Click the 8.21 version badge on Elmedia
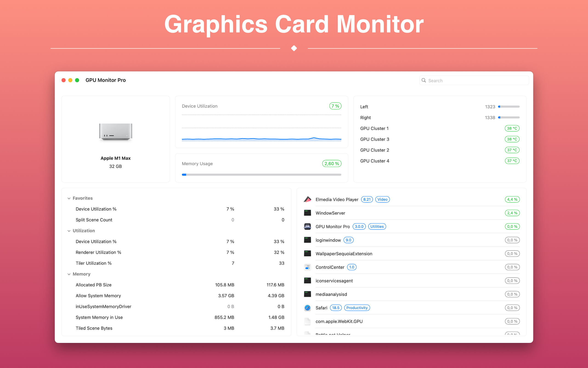588x368 pixels. click(x=367, y=199)
